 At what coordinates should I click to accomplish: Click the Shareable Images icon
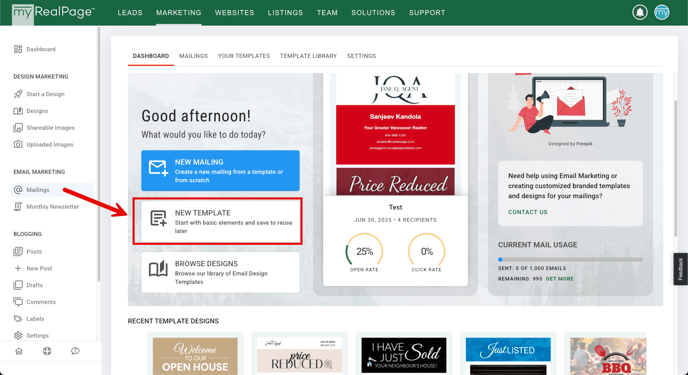click(18, 128)
